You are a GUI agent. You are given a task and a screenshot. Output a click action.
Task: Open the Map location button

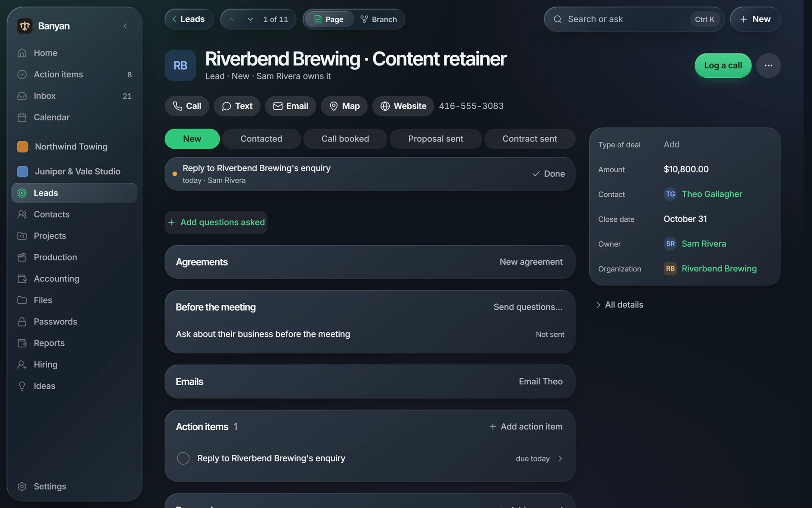pyautogui.click(x=345, y=106)
